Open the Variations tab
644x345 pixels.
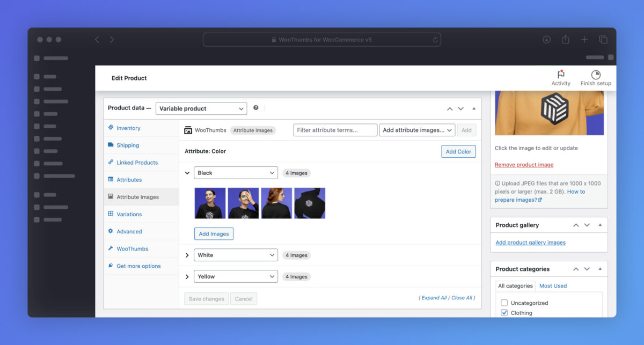[x=129, y=214]
